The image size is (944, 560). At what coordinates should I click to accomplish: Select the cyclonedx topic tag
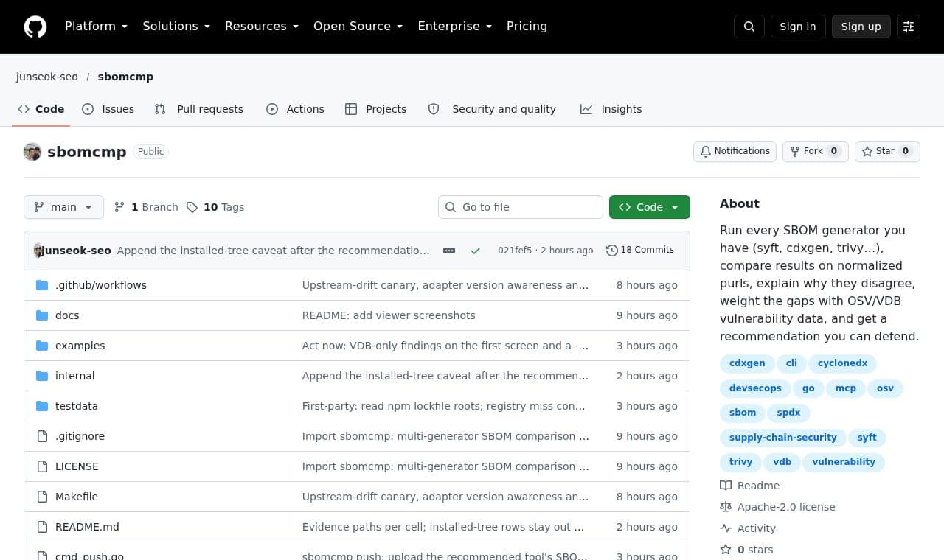842,363
